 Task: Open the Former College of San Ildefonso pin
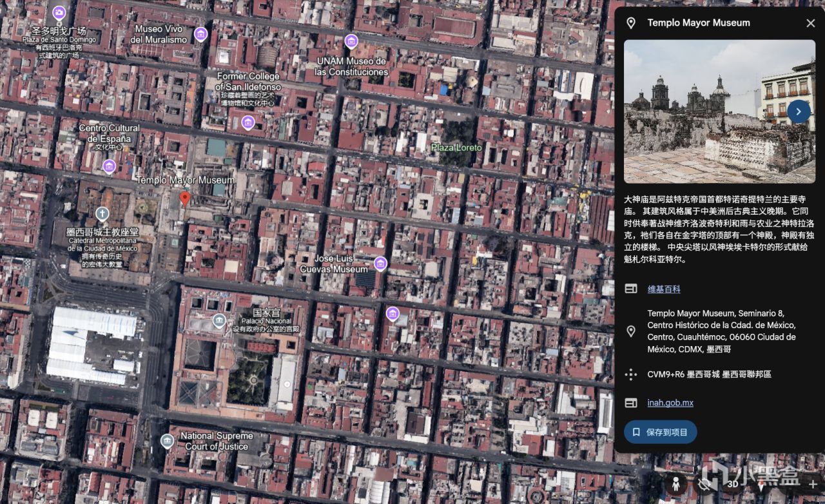[247, 122]
